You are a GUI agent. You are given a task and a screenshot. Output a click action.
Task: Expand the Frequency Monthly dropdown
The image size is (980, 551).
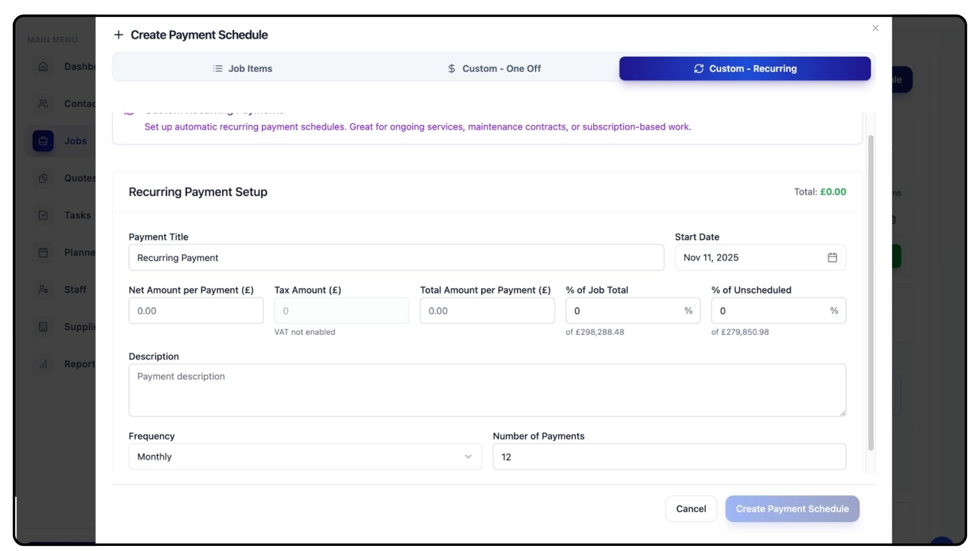(305, 457)
